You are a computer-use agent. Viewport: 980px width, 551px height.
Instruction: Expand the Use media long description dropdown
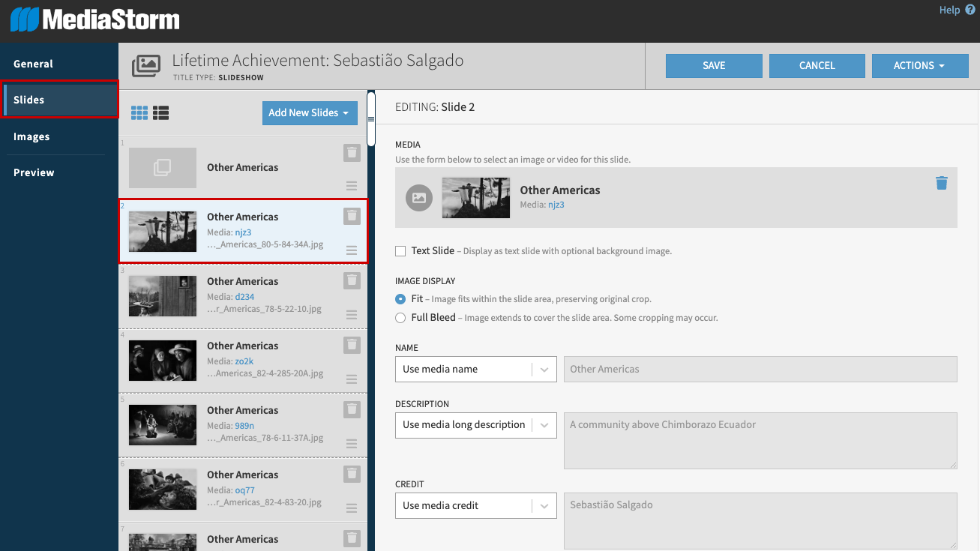click(x=475, y=425)
